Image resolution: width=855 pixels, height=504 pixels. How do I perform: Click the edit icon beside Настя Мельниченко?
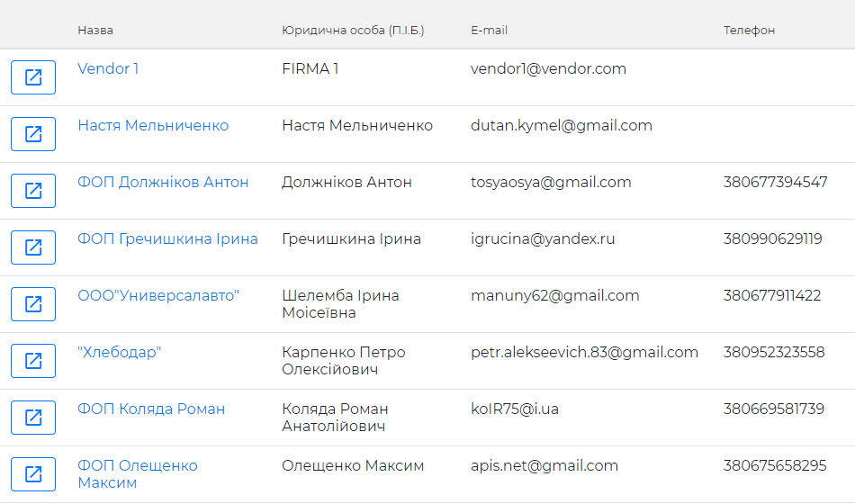click(x=33, y=134)
